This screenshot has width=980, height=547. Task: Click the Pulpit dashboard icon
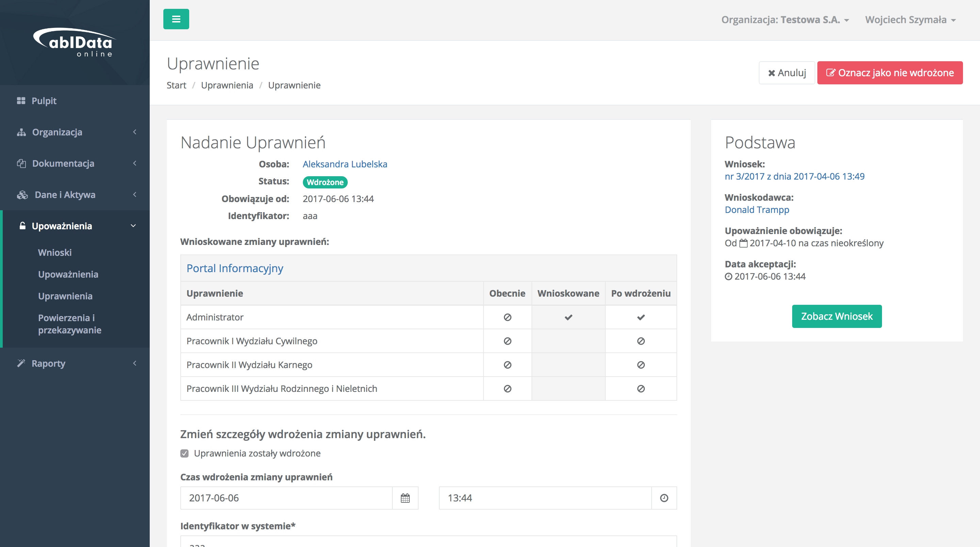21,101
